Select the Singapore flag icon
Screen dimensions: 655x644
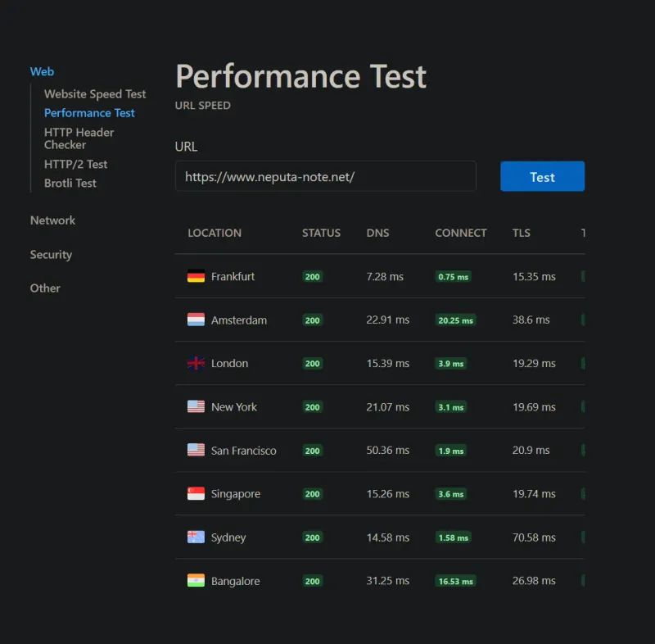pos(196,494)
